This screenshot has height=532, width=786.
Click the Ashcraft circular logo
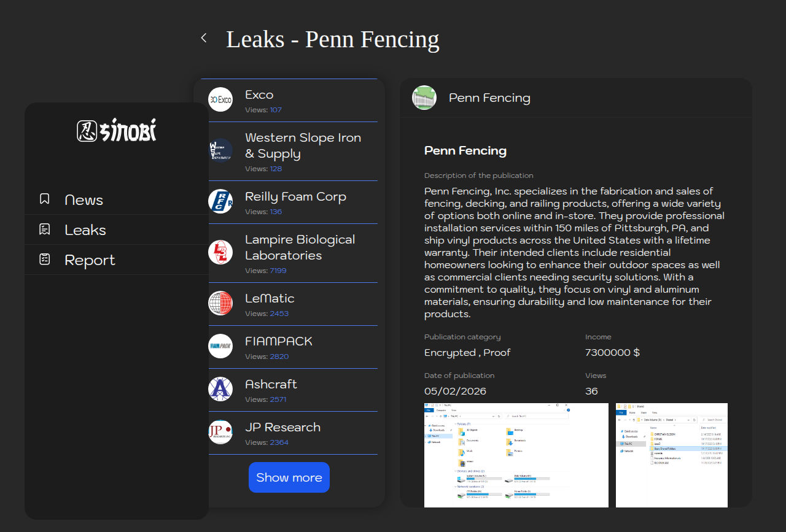(x=220, y=389)
